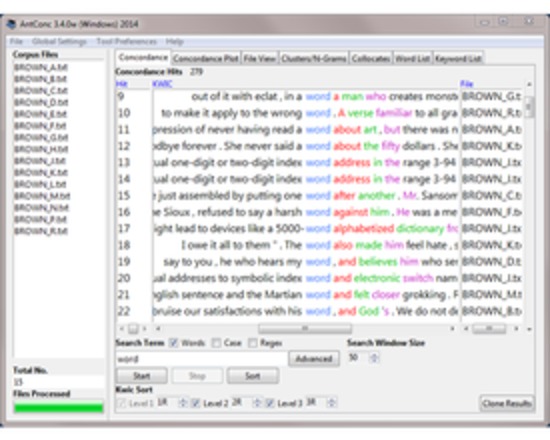
Task: Select BROWN_N.txt in Corpus Files
Action: (x=41, y=208)
